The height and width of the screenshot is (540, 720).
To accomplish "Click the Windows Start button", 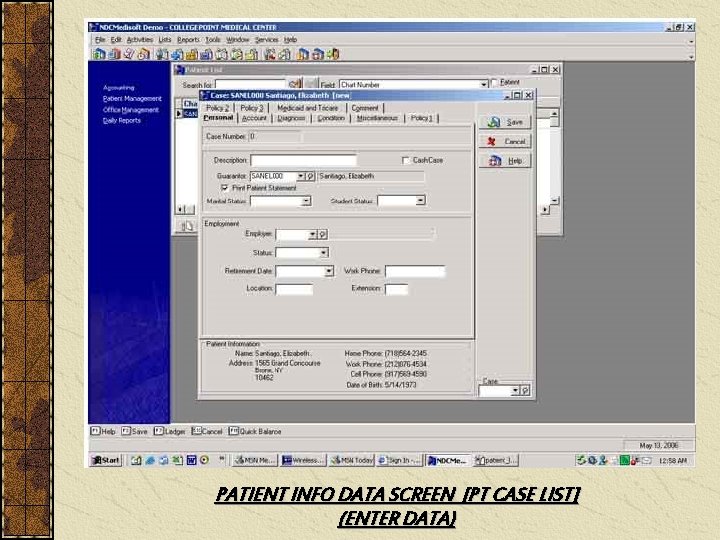I will pyautogui.click(x=106, y=460).
